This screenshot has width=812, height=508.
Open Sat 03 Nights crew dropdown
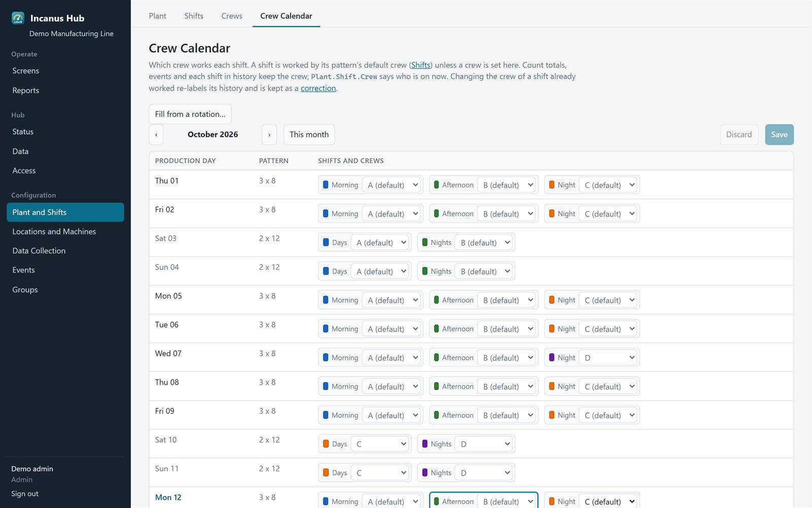click(484, 243)
